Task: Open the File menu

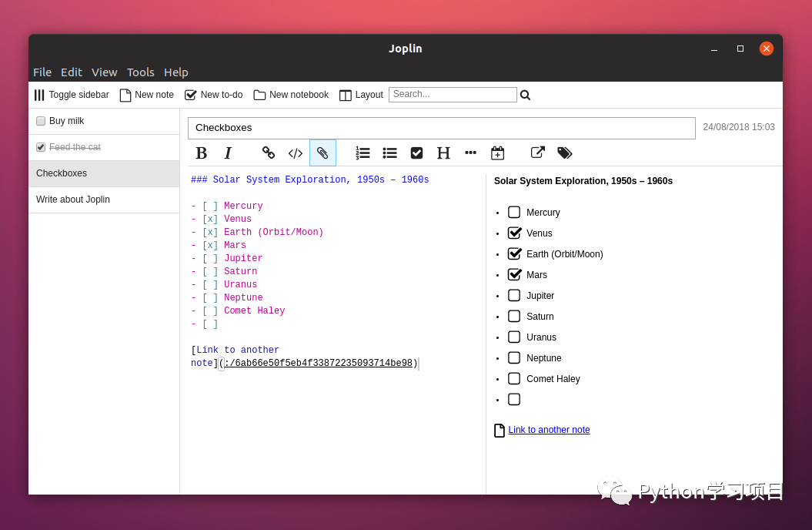Action: coord(42,72)
